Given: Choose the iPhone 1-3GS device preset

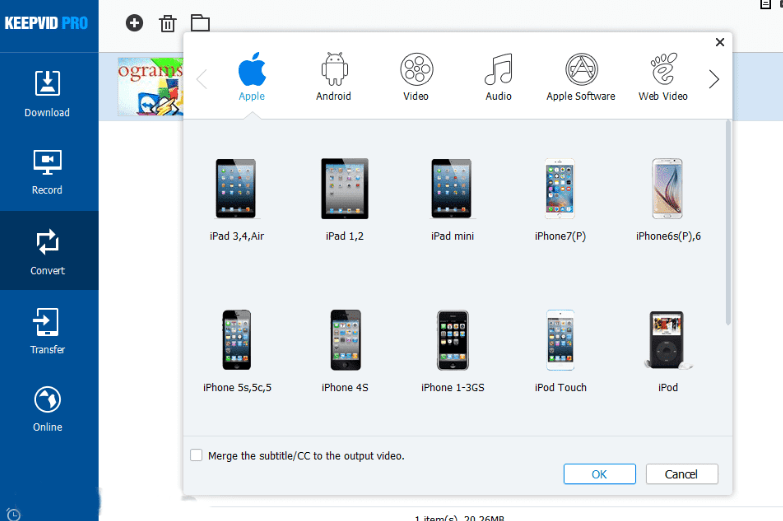Looking at the screenshot, I should [452, 351].
